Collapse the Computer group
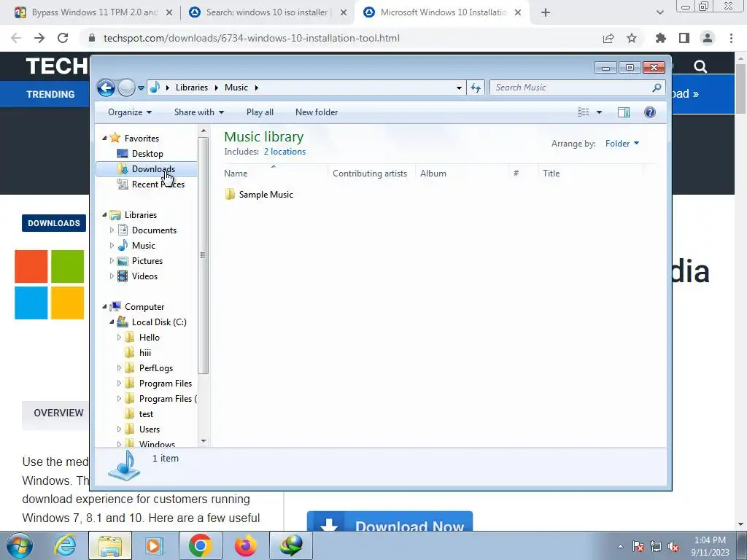Screen dimensions: 747x560 105,307
